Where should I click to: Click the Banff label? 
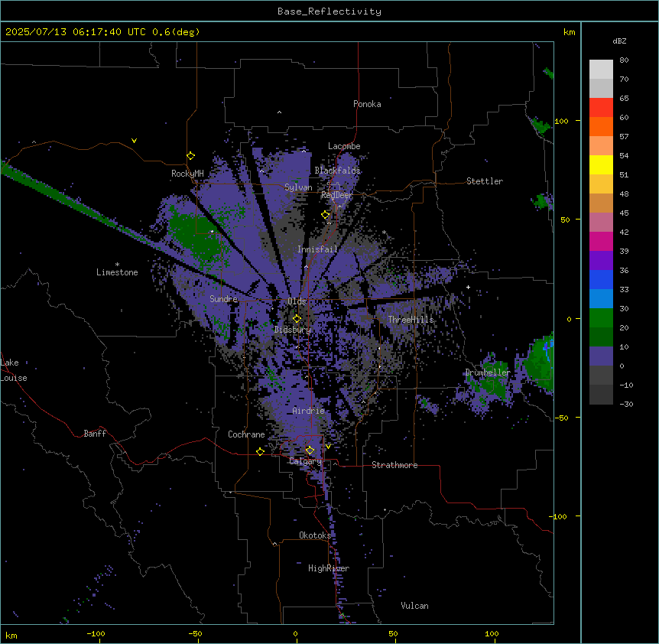pyautogui.click(x=95, y=434)
